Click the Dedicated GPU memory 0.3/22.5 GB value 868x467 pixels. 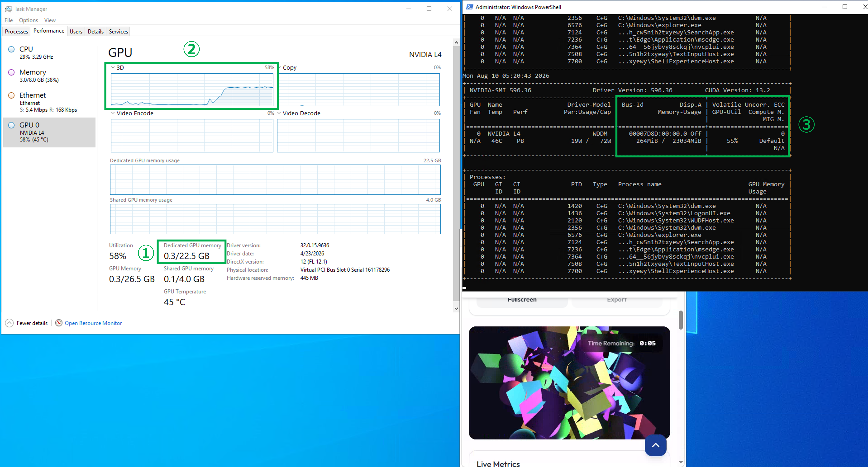(187, 256)
